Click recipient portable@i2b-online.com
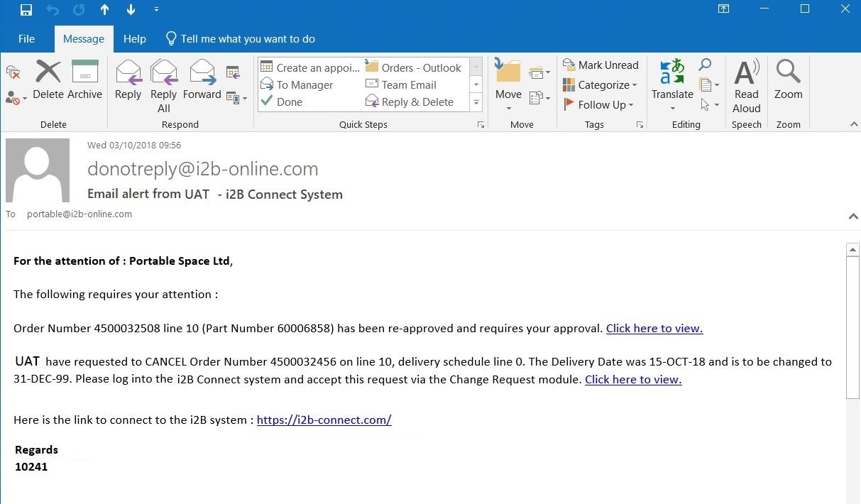 [79, 214]
